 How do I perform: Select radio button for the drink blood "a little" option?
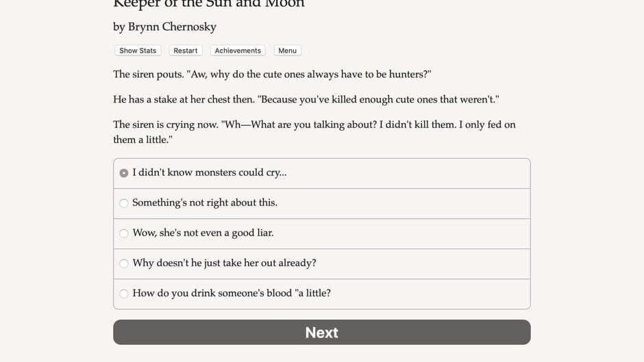pos(124,294)
